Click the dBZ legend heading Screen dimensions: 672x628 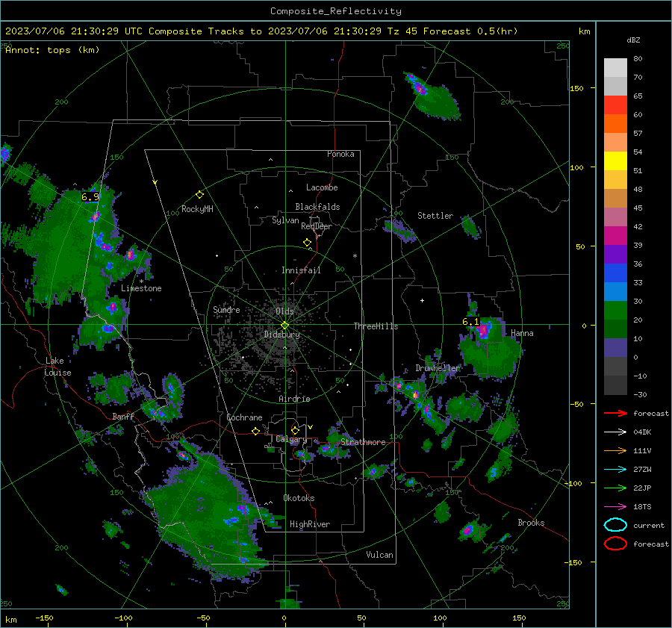pyautogui.click(x=633, y=40)
